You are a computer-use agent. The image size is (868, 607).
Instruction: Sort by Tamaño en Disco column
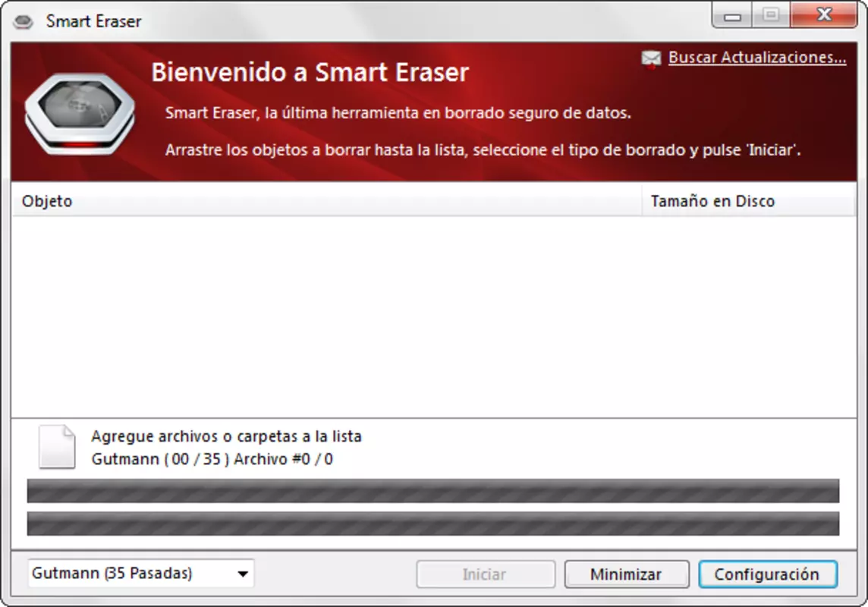click(748, 201)
